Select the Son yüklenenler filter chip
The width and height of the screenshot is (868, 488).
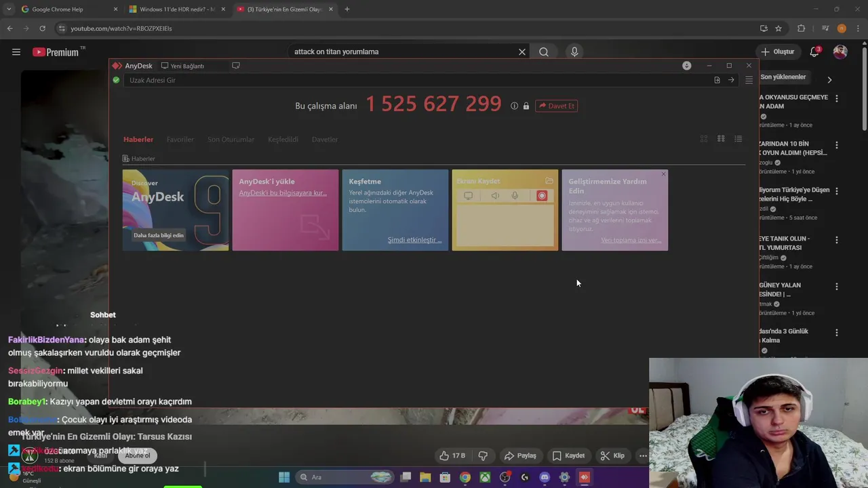click(x=783, y=77)
